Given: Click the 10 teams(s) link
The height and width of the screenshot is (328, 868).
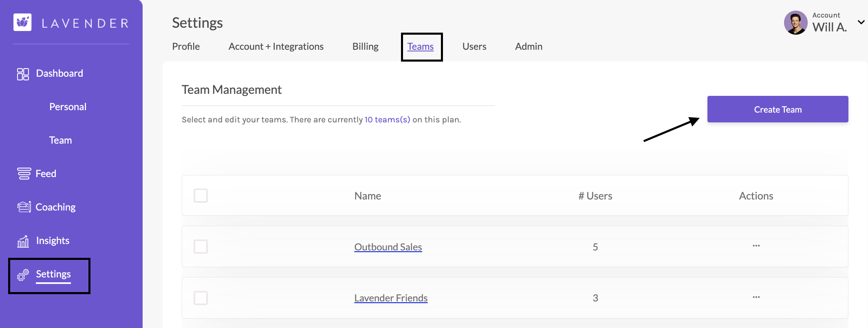Looking at the screenshot, I should pyautogui.click(x=387, y=120).
